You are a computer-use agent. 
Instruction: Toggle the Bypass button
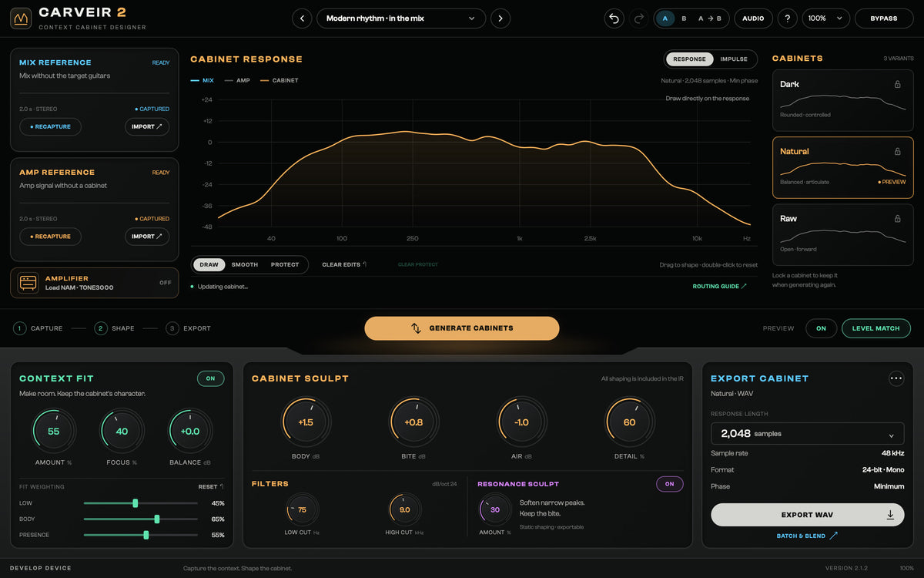pos(884,18)
